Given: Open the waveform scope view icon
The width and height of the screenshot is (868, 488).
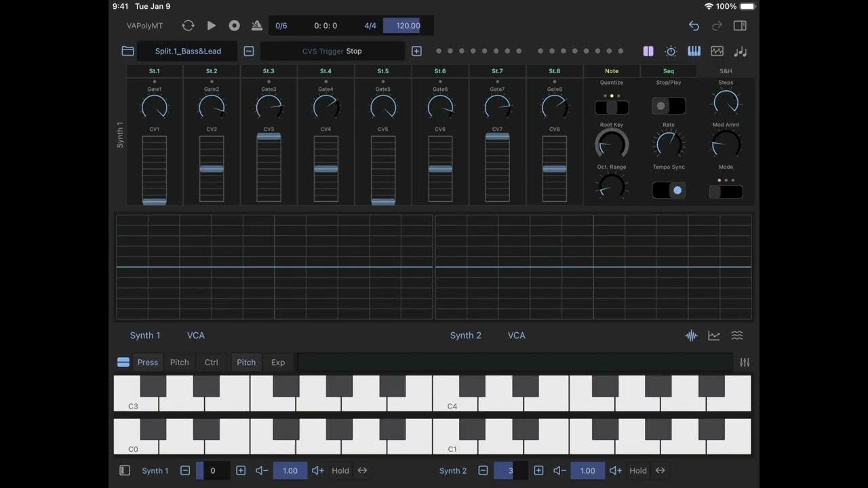Looking at the screenshot, I should pos(717,51).
